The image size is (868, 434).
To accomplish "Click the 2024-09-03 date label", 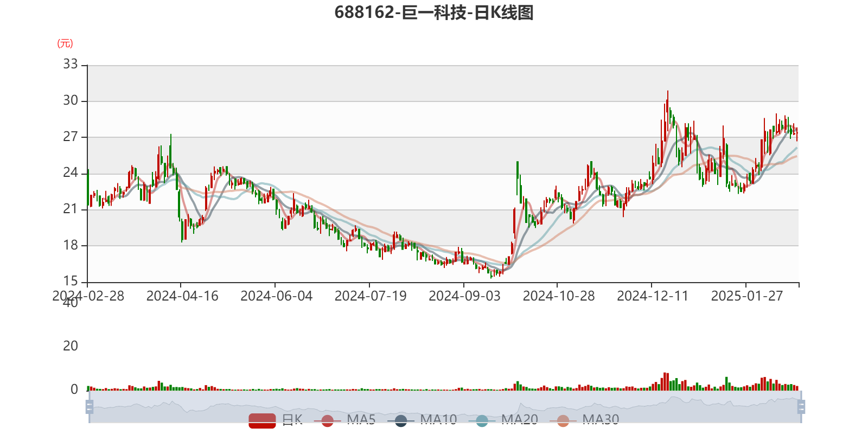I will [x=465, y=296].
